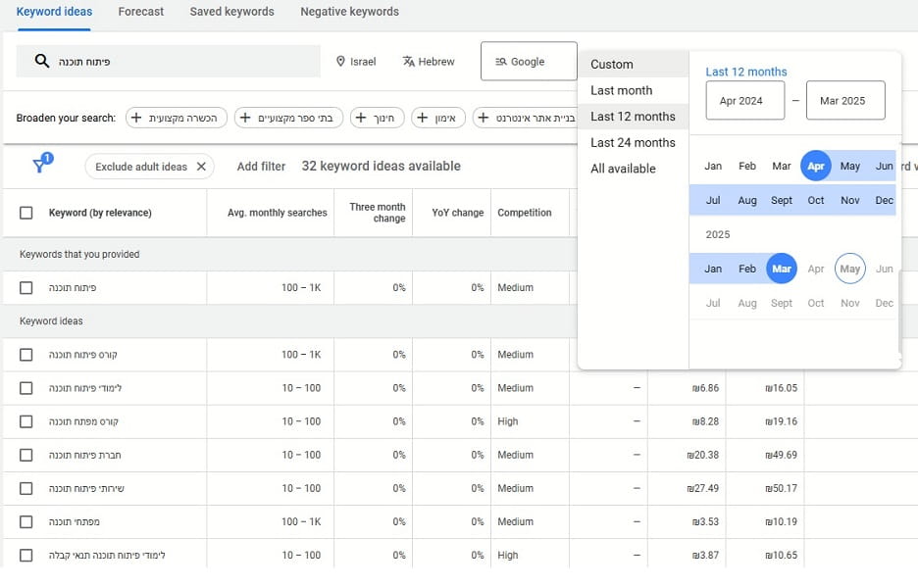Click the ₪27.49 bid value
Image resolution: width=918 pixels, height=588 pixels.
coord(702,488)
